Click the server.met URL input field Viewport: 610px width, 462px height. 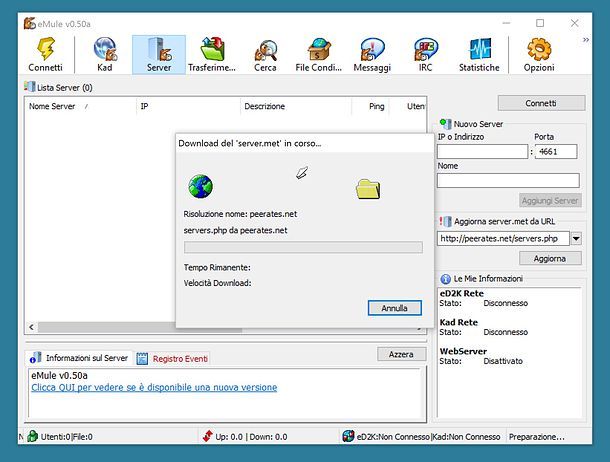point(503,238)
